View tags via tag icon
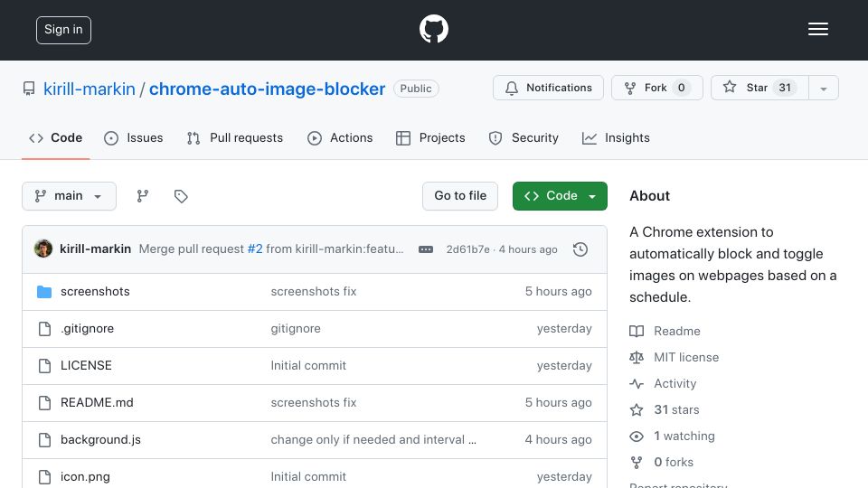The width and height of the screenshot is (868, 488). tap(181, 196)
